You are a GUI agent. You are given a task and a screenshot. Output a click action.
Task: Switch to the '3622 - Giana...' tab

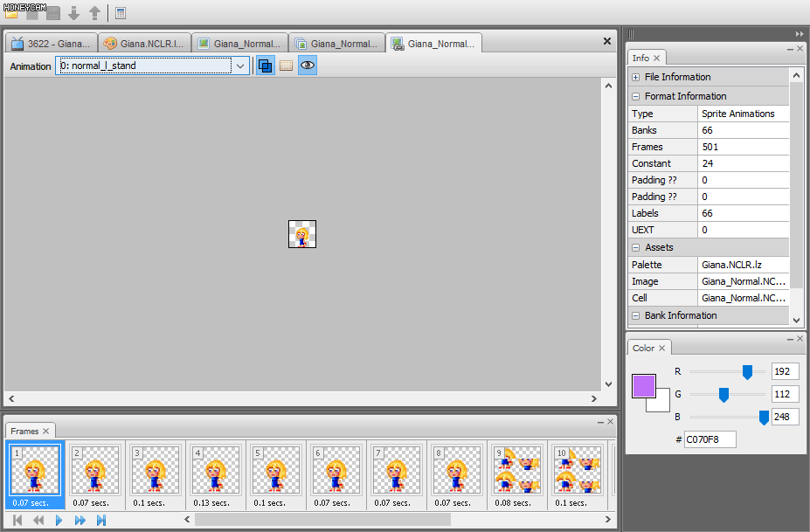(x=52, y=44)
